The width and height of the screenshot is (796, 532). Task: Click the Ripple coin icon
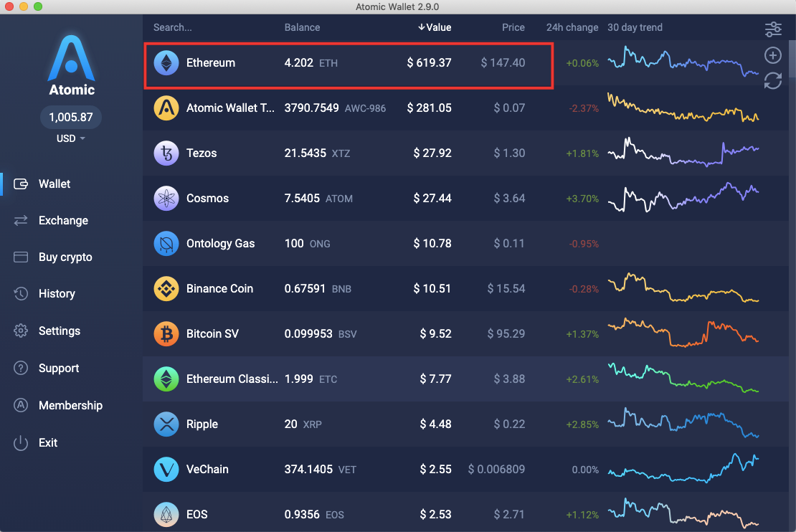click(x=166, y=424)
